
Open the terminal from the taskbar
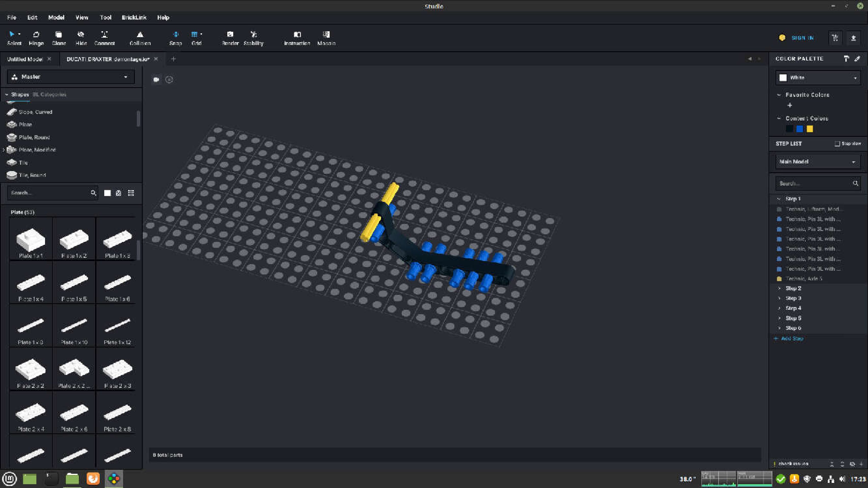(51, 479)
